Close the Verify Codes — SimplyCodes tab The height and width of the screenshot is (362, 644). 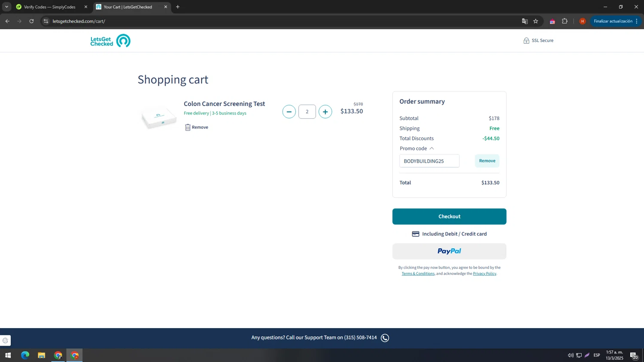pos(86,7)
